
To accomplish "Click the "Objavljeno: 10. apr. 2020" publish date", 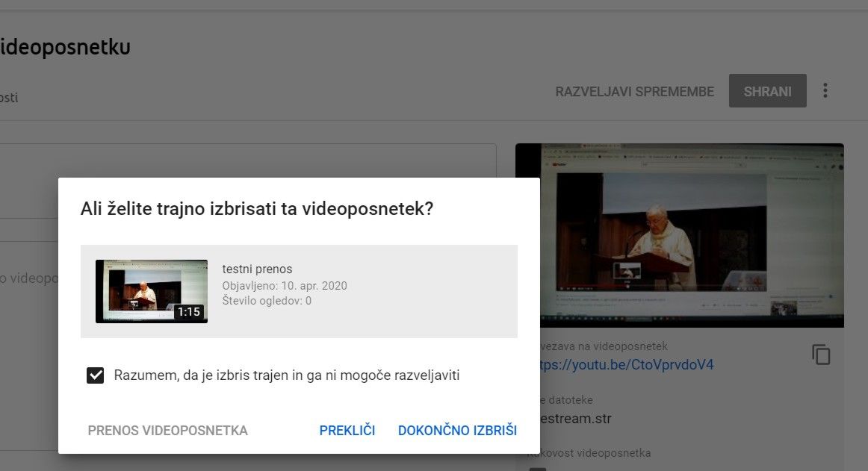I will [x=285, y=286].
